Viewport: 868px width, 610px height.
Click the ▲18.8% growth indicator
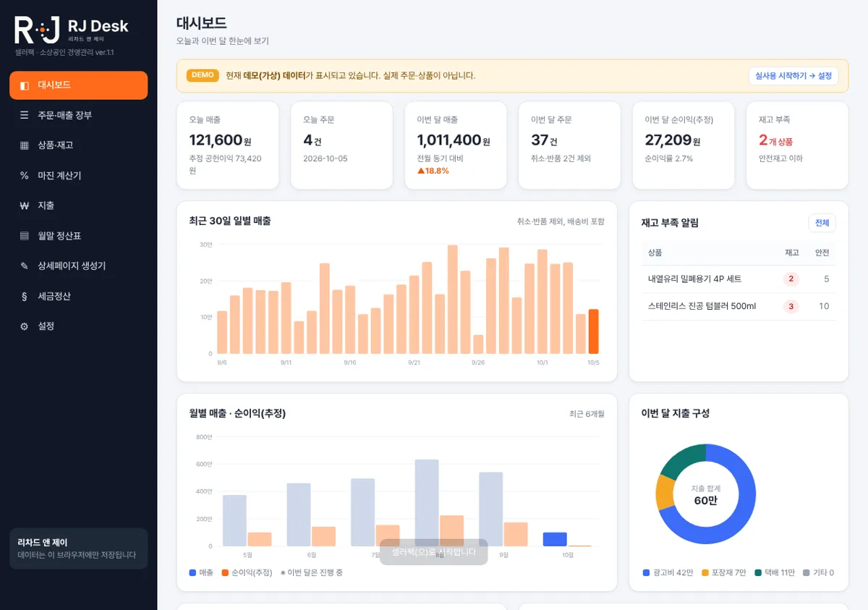tap(433, 171)
